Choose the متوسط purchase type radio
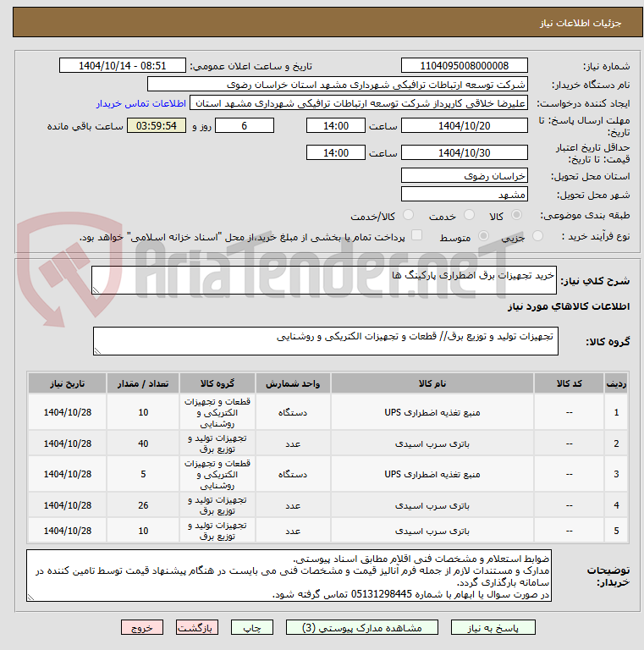The height and width of the screenshot is (650, 644). coord(483,236)
